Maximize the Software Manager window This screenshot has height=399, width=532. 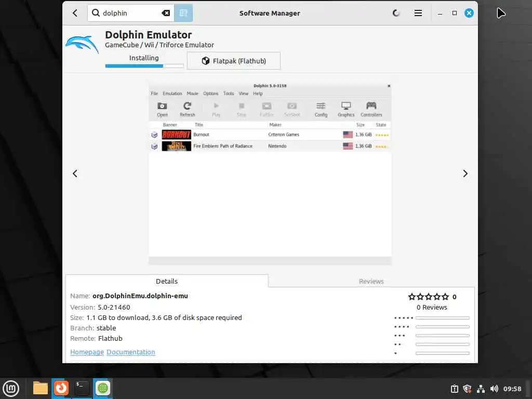(454, 13)
